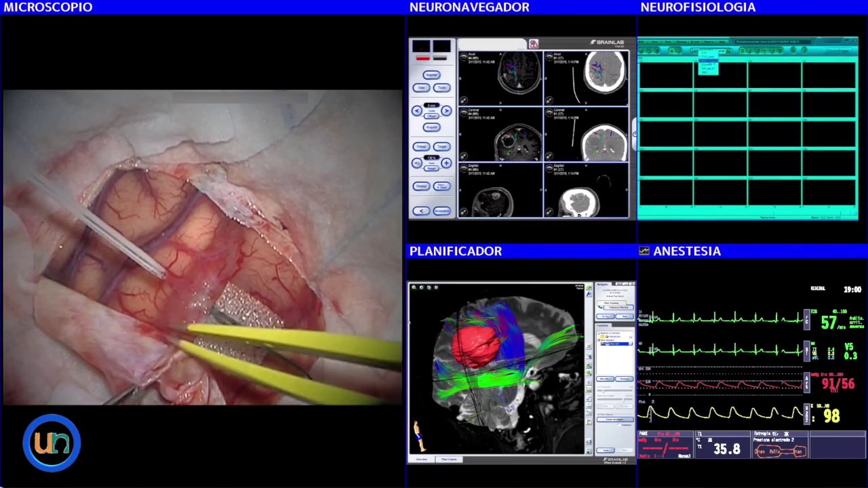Click the black instrument status indicator bar
The image size is (868, 488).
[x=440, y=58]
